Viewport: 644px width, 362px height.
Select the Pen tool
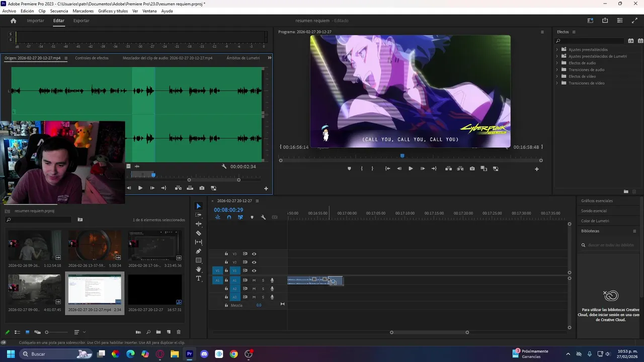(198, 251)
